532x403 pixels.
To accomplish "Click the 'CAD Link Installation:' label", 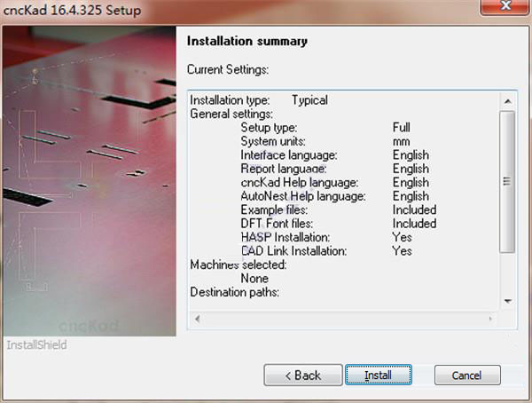I will [293, 251].
